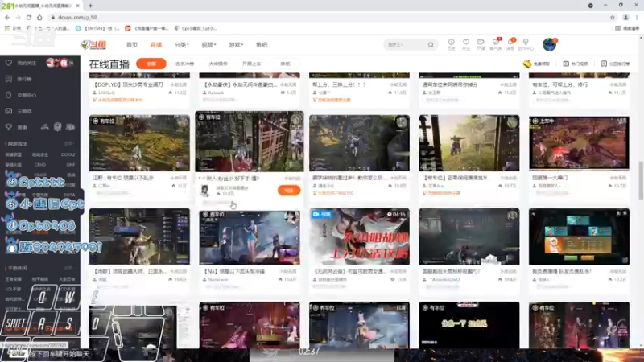This screenshot has width=644, height=362.
Task: Click browser back arrow
Action: pyautogui.click(x=7, y=17)
